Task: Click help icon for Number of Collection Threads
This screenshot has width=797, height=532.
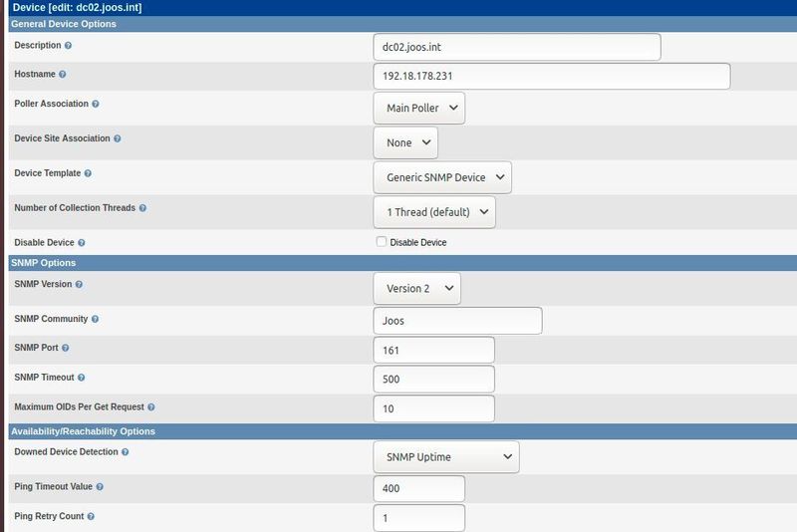Action: click(x=142, y=208)
